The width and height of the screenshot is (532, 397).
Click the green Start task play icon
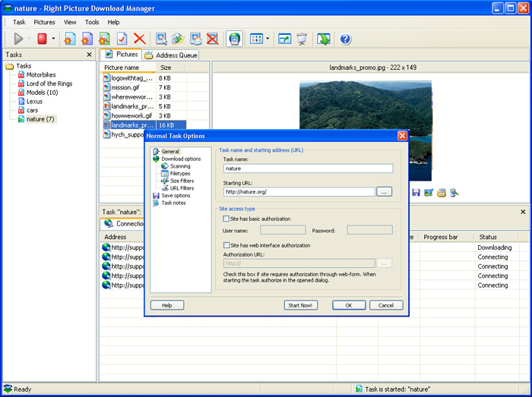coord(18,39)
